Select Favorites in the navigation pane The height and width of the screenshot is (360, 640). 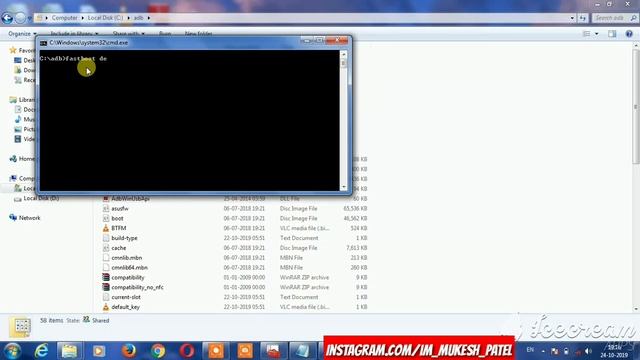(22, 50)
